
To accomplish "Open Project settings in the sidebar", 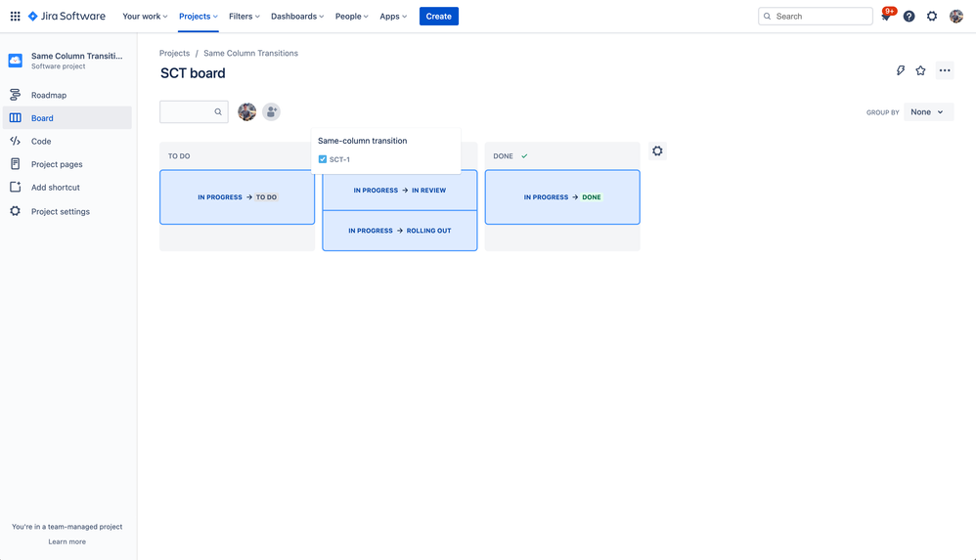I will 67,211.
